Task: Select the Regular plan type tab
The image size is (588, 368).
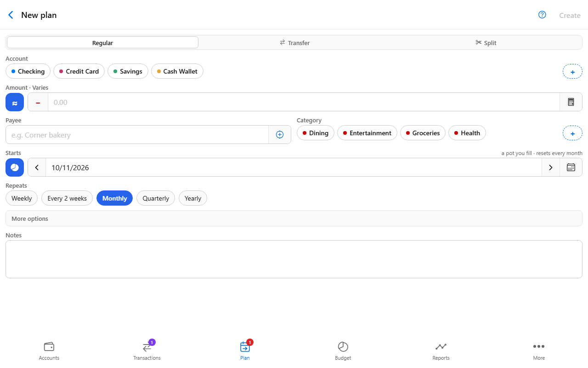Action: 102,43
